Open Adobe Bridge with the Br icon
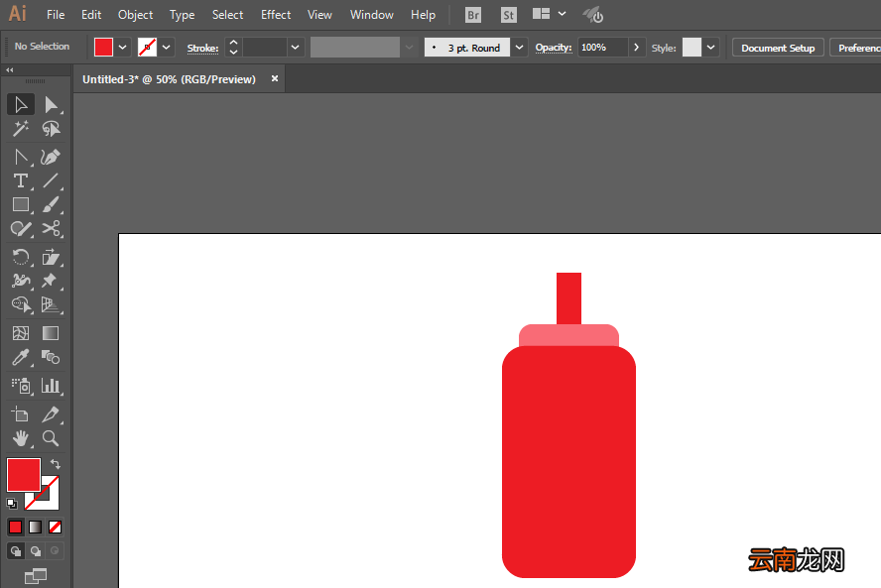Viewport: 881px width, 588px height. pos(473,15)
